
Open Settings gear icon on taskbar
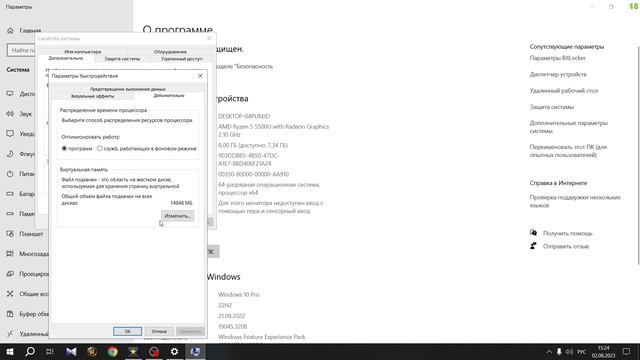(174, 351)
